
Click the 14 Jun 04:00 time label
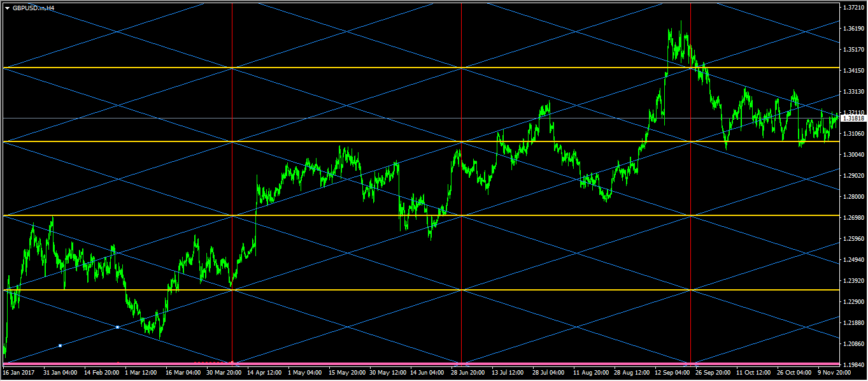(x=428, y=371)
